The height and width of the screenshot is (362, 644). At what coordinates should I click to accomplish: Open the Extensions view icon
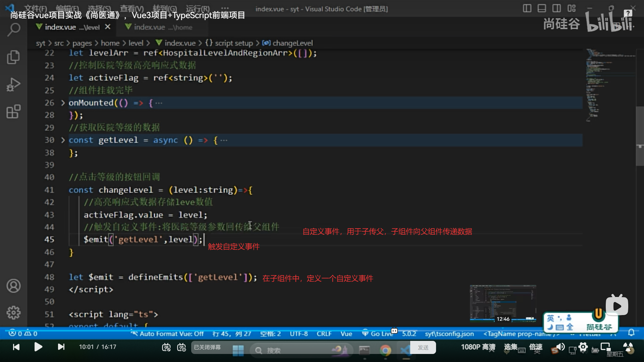[x=13, y=112]
